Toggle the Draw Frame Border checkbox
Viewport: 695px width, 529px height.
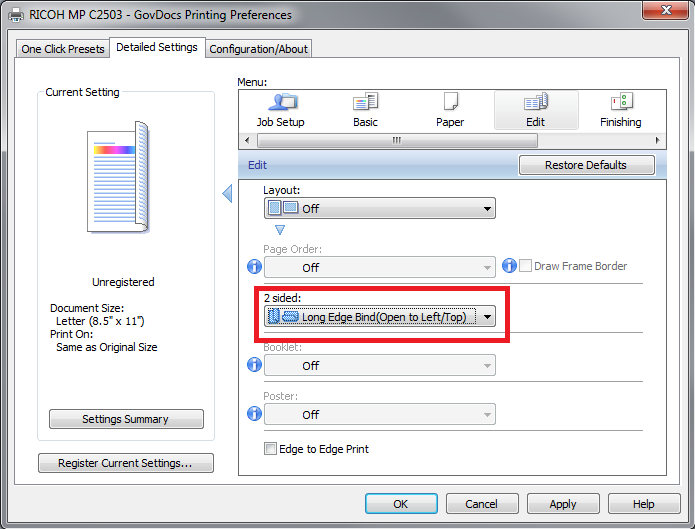pyautogui.click(x=525, y=266)
